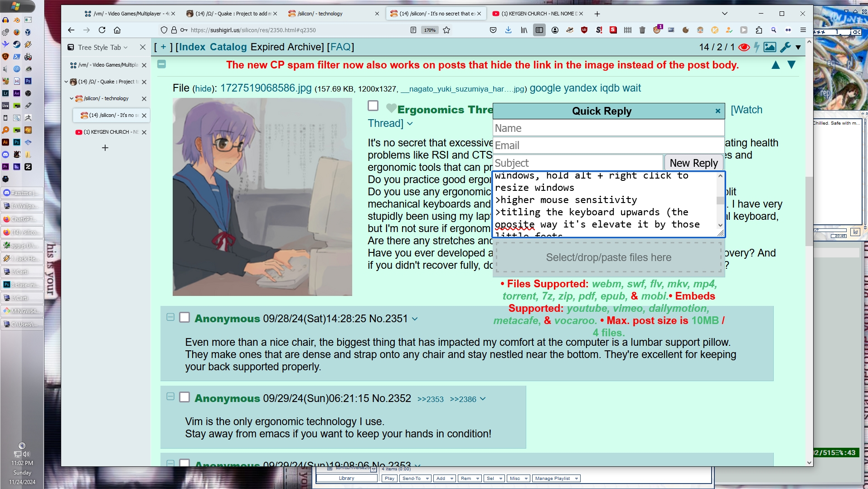Click the image gallery icon in header

[x=770, y=47]
